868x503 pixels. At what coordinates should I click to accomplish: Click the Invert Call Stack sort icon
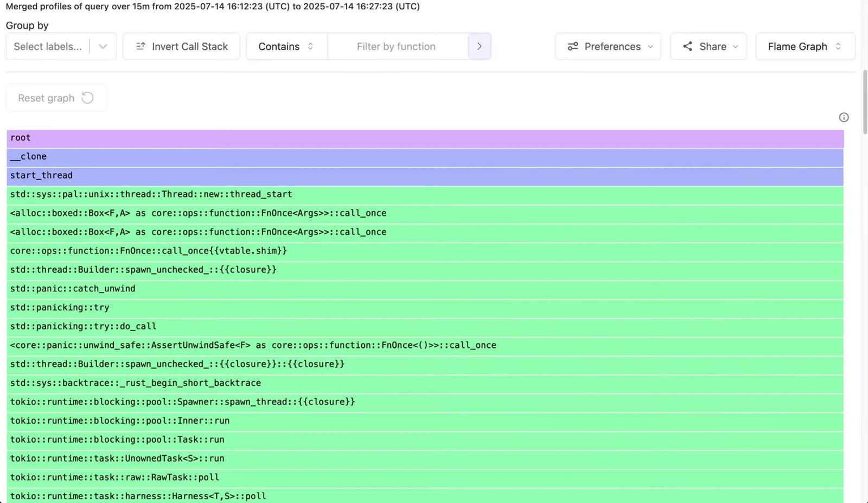tap(141, 46)
